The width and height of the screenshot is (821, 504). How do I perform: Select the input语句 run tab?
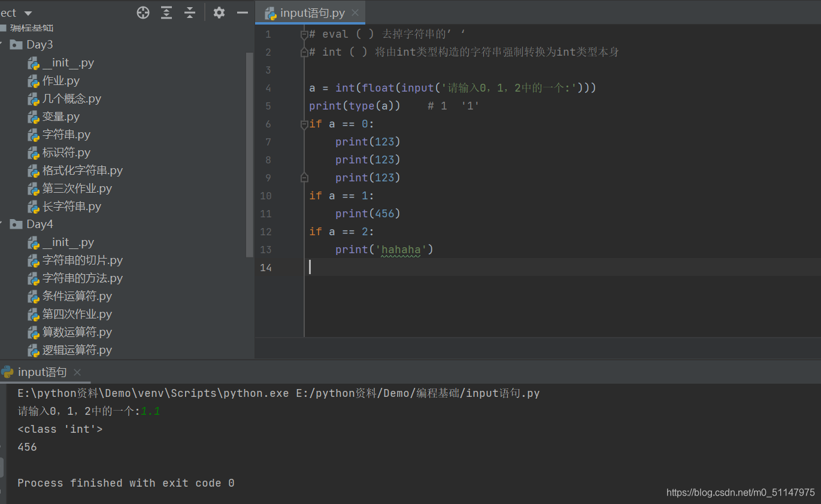pyautogui.click(x=42, y=372)
